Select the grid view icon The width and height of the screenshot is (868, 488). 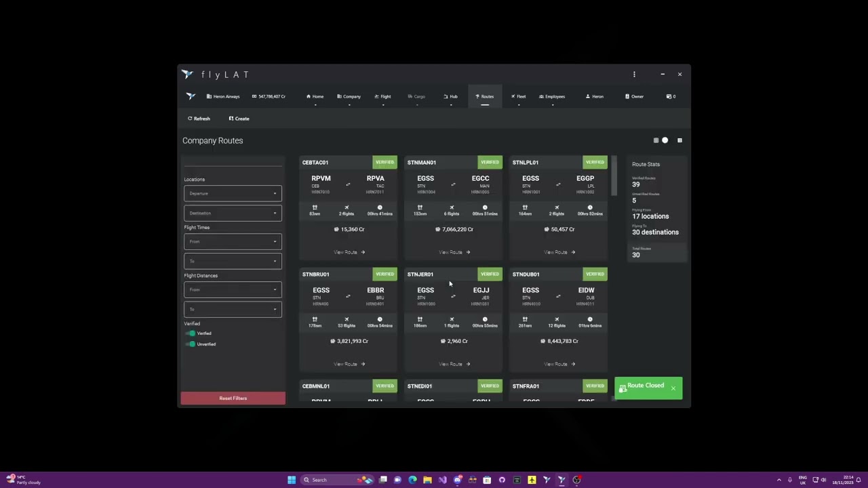656,140
